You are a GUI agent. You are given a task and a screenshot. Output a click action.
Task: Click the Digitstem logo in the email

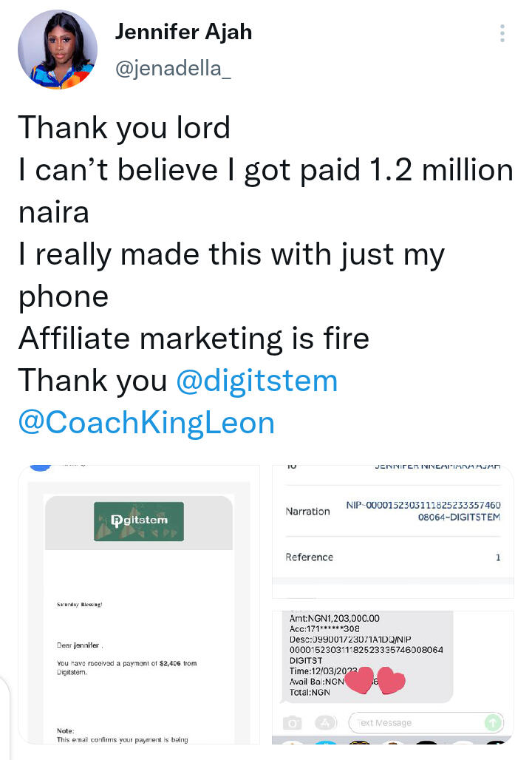click(x=140, y=520)
